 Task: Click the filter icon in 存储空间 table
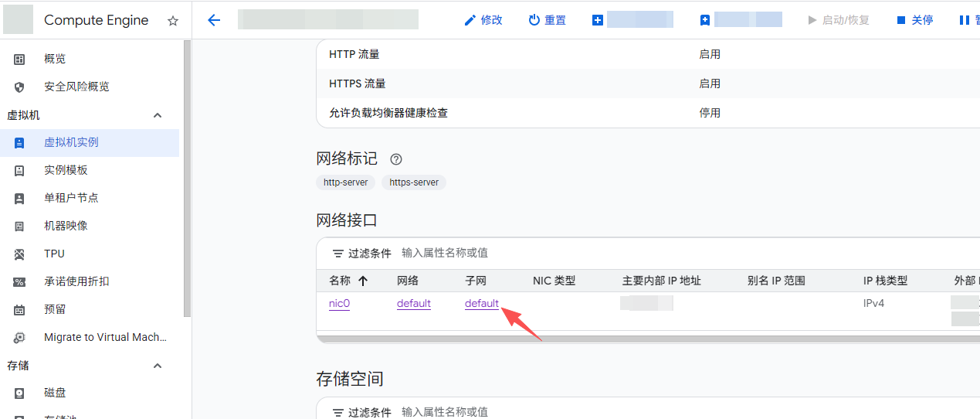(x=337, y=412)
